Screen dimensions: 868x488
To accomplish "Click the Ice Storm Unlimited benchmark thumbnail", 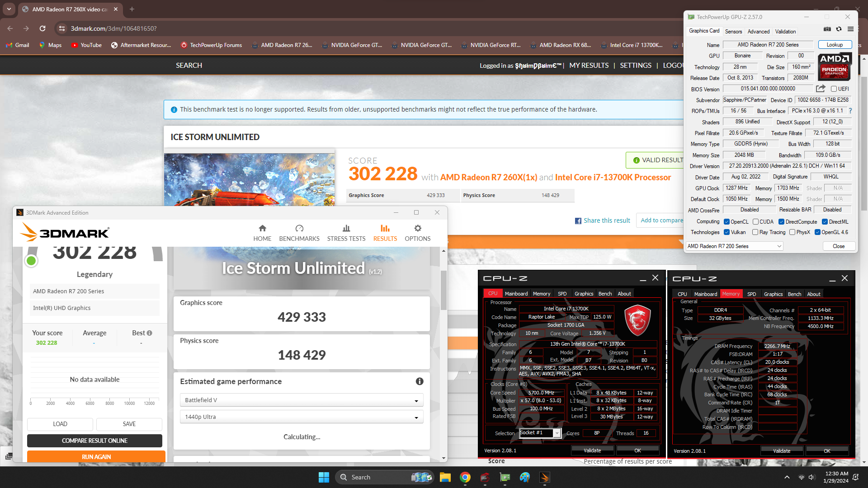I will (x=249, y=179).
